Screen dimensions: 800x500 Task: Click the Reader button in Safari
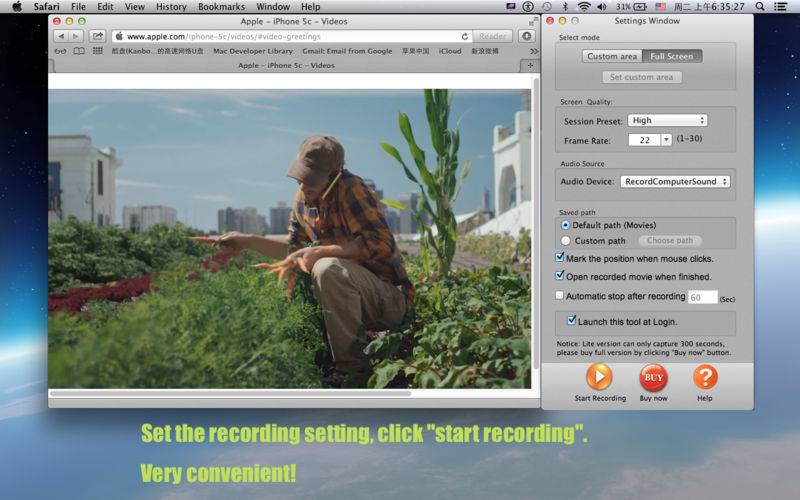[492, 36]
